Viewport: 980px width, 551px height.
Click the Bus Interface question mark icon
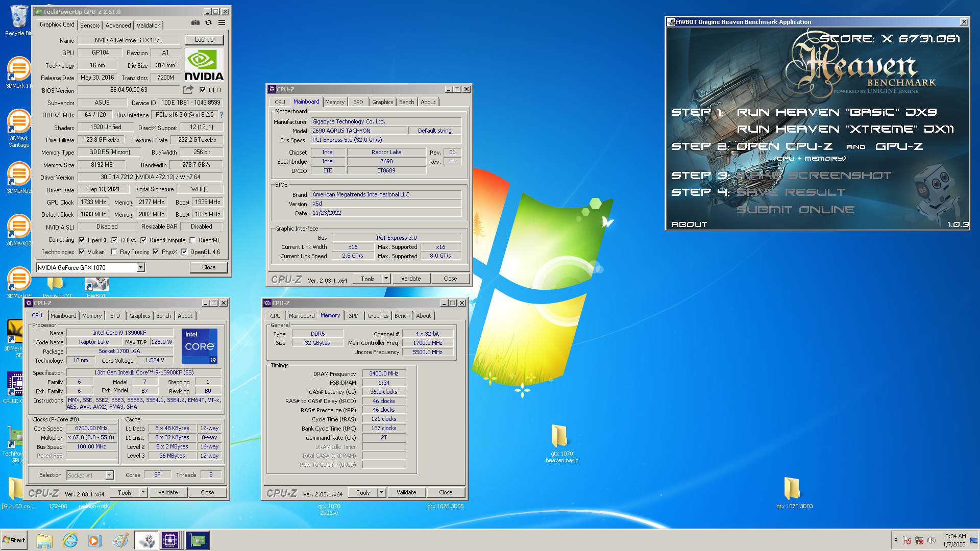pyautogui.click(x=222, y=115)
